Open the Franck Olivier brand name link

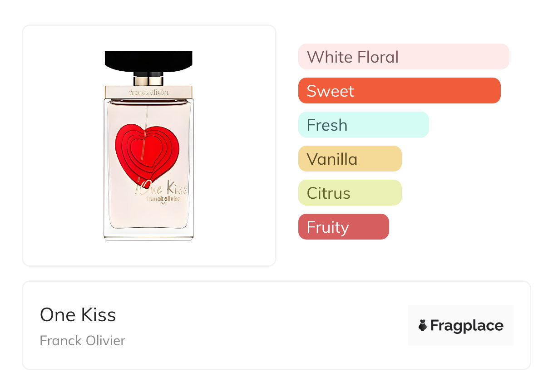82,340
